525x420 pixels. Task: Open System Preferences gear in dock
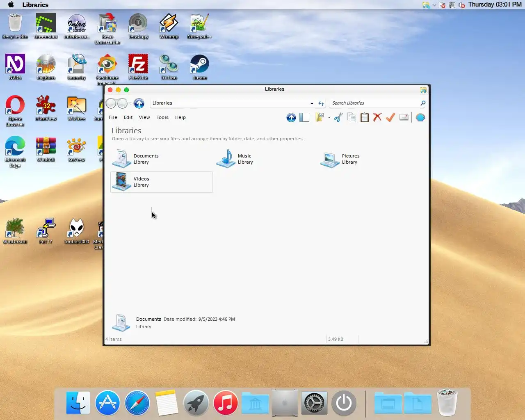314,403
